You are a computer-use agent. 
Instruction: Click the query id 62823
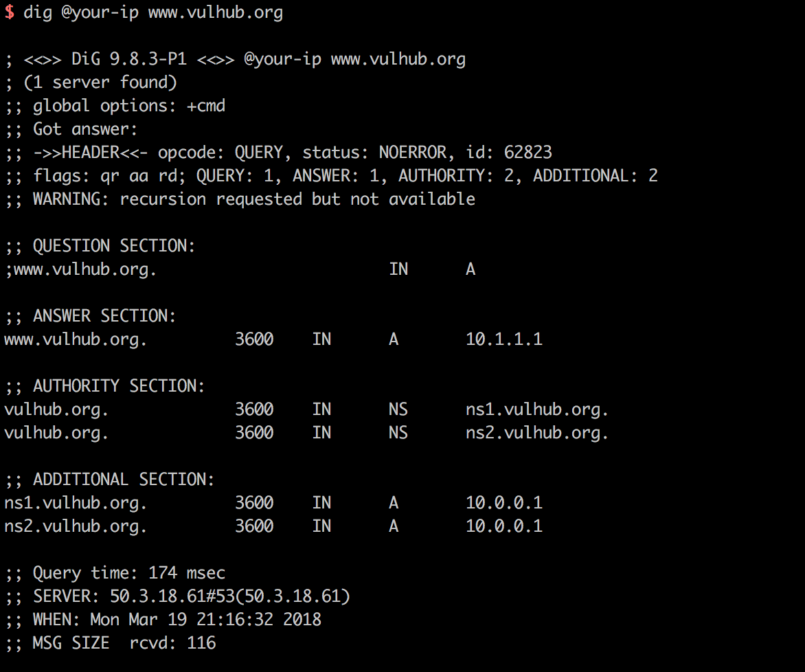pos(508,152)
